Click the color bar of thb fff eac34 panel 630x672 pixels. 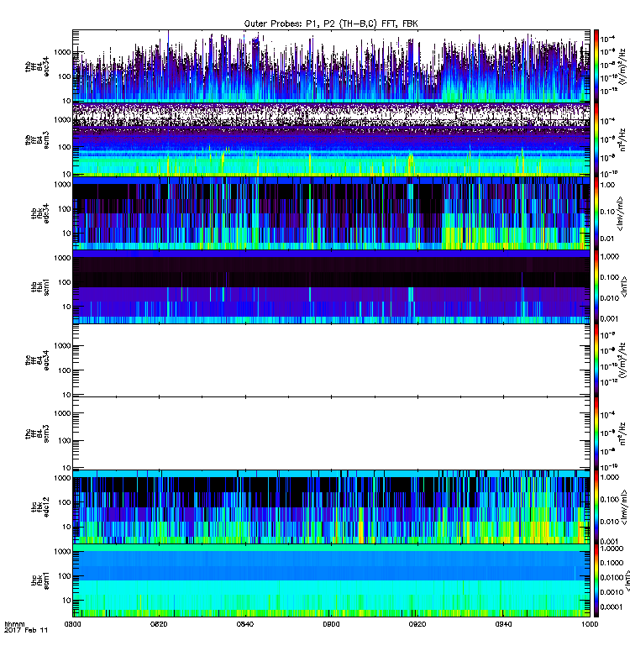coord(596,66)
